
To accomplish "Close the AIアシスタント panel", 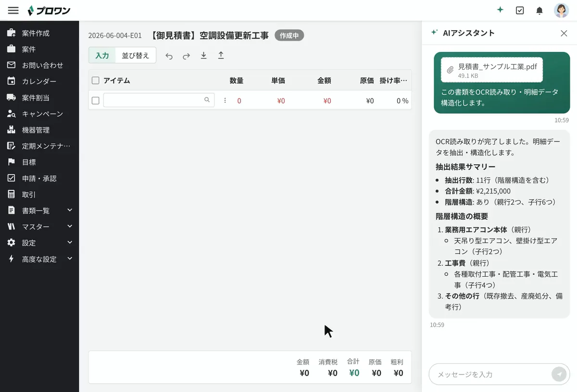I will click(564, 33).
